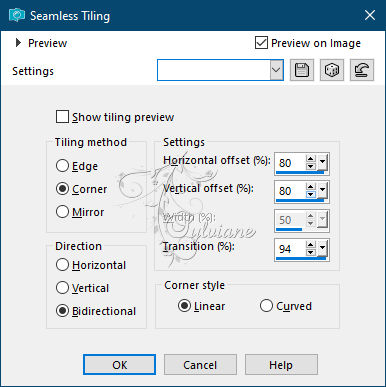Choose Curved corner style

(266, 306)
